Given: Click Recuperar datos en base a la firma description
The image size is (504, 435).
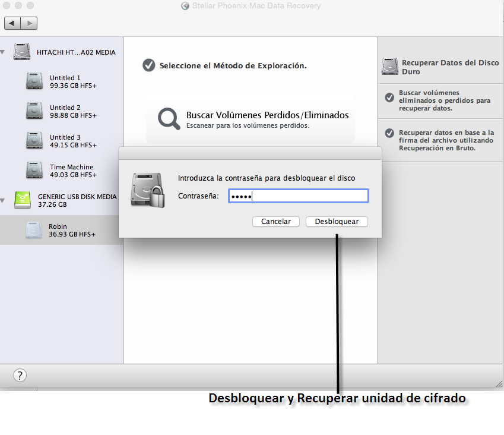Looking at the screenshot, I should 446,140.
